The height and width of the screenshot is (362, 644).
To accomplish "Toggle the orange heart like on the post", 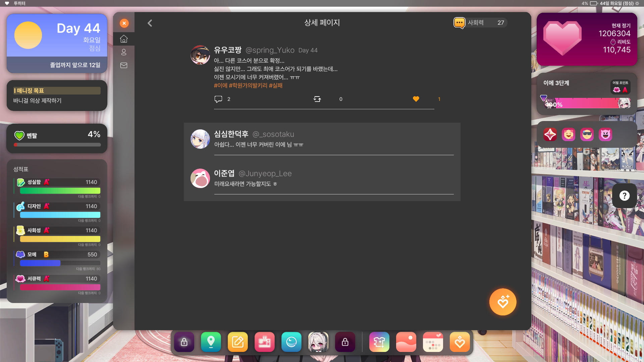I will click(416, 99).
